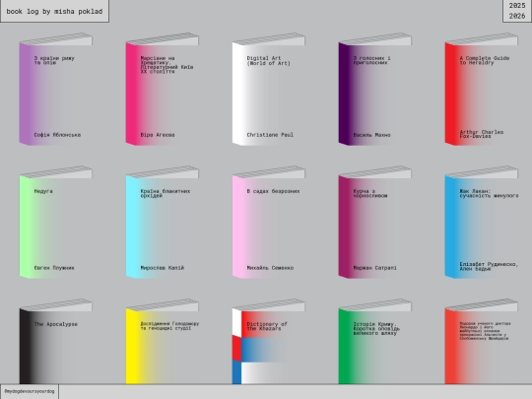This screenshot has height=399, width=532.
Task: Click author name 'Christiane Paul'
Action: 270,135
